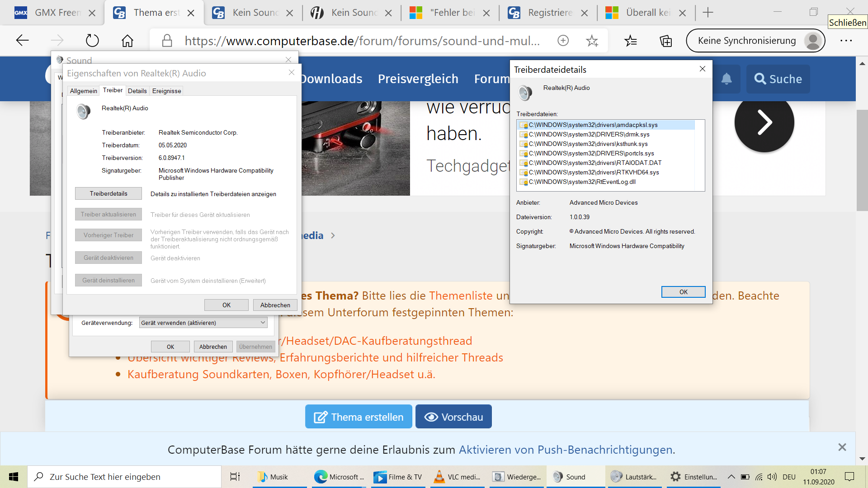Open Geräteverwendung dropdown
This screenshot has height=488, width=868.
click(x=203, y=323)
